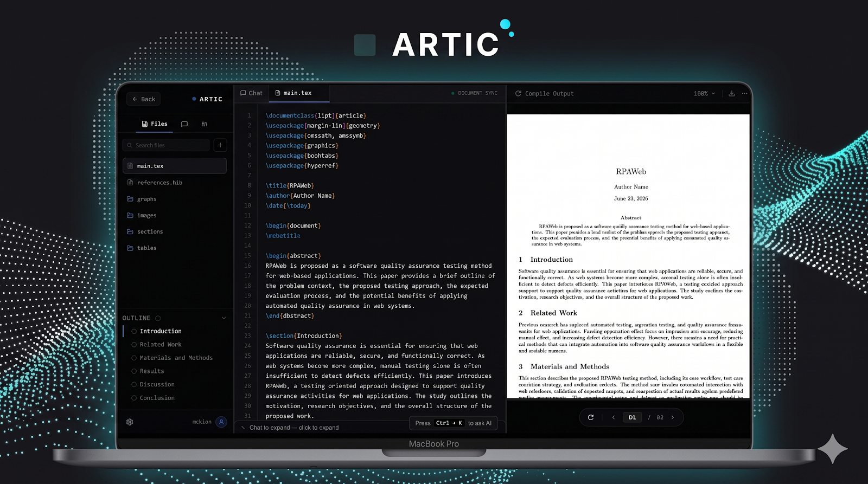Click the editor line reading \title{RPAWeb}
The image size is (868, 484).
290,185
